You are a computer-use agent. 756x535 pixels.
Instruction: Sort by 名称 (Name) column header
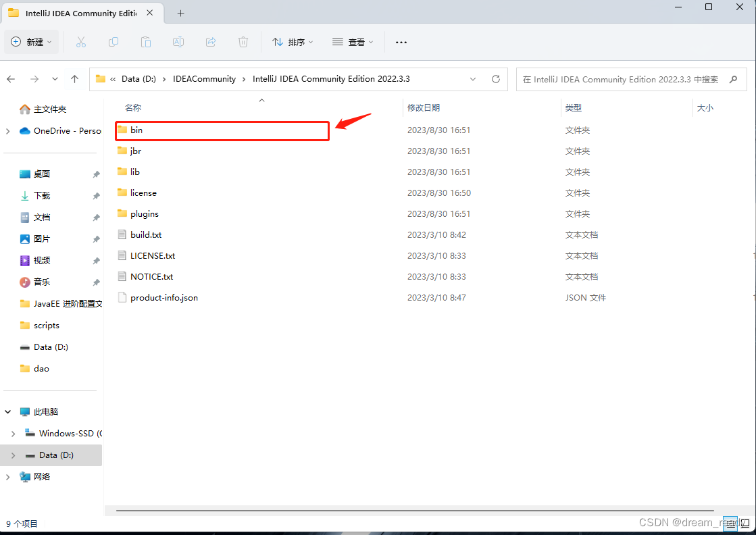tap(133, 108)
